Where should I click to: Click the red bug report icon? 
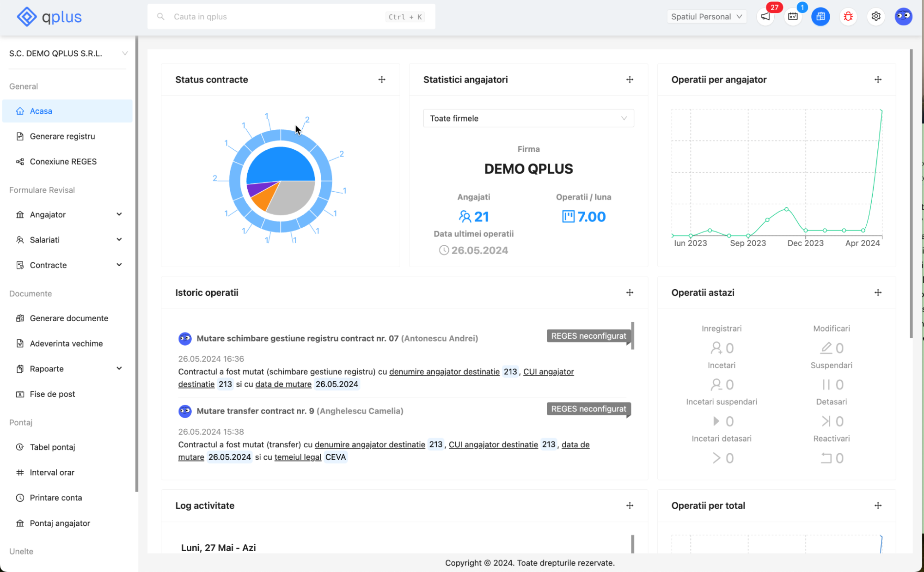coord(848,17)
